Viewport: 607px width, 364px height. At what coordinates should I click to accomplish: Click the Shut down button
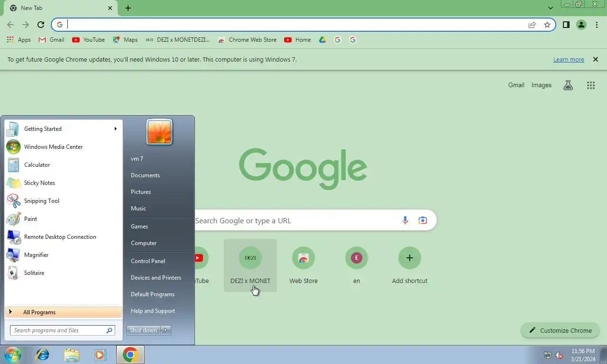coord(144,330)
